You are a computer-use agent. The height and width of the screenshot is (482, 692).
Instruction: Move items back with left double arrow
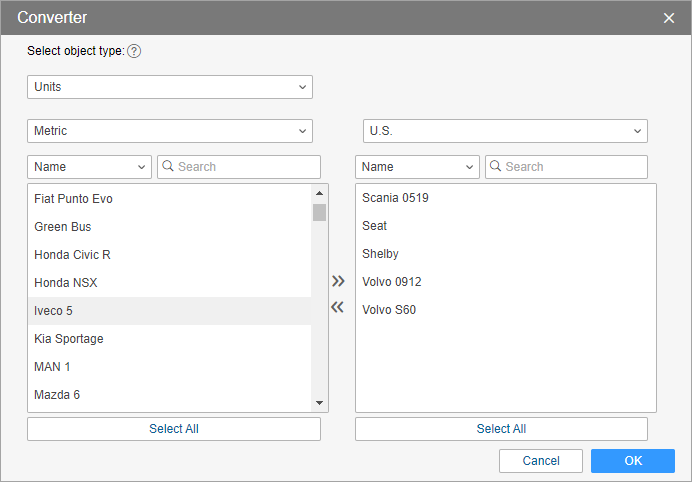pyautogui.click(x=338, y=307)
